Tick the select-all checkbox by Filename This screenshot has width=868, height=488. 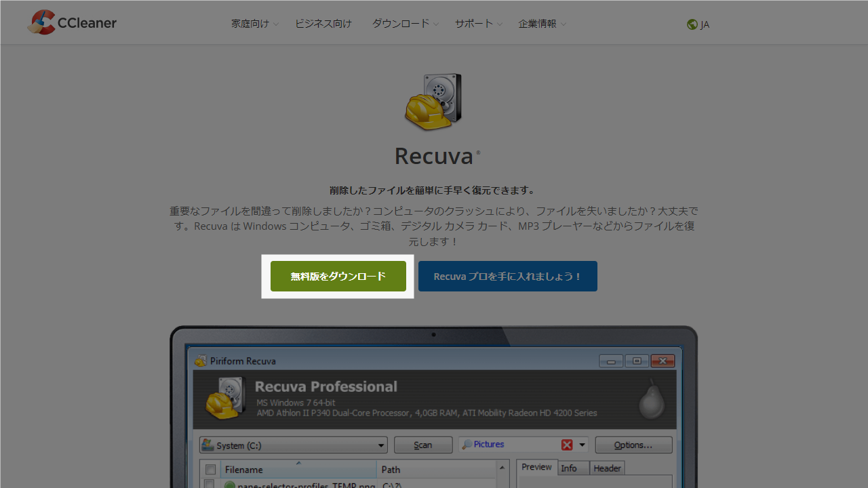(210, 469)
